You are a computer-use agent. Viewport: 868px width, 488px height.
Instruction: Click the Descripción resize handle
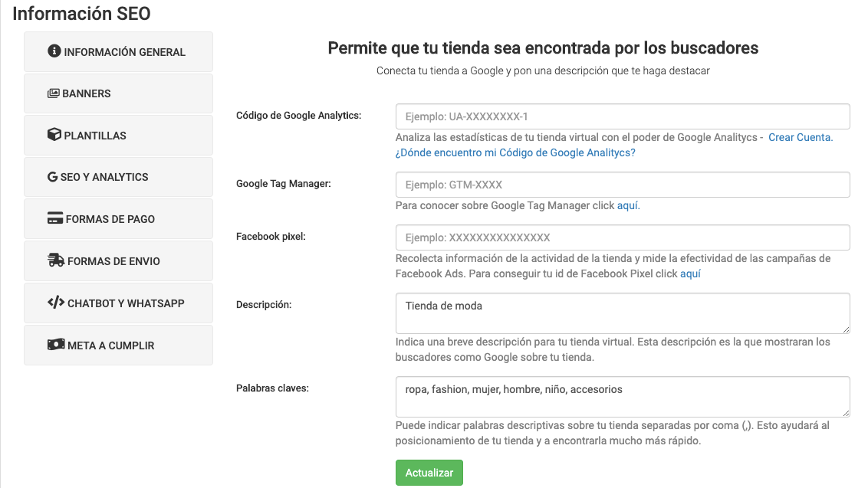click(x=847, y=331)
